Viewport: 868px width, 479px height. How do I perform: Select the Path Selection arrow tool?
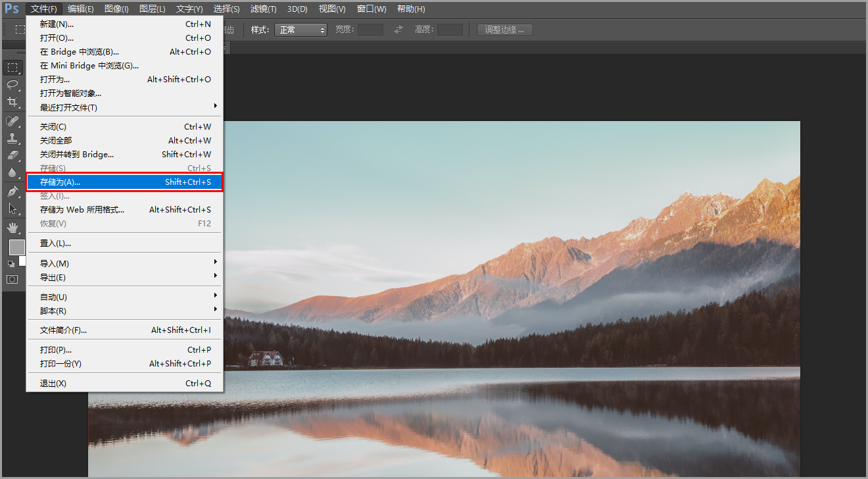pos(12,209)
